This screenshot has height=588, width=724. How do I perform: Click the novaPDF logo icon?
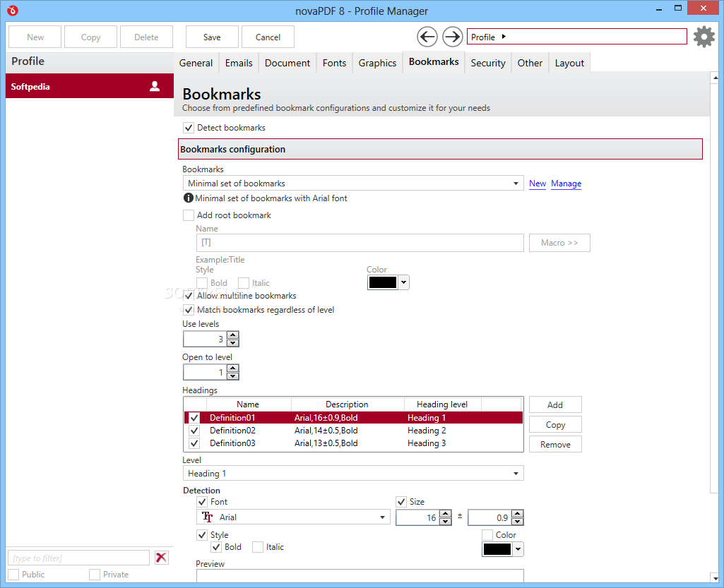(13, 10)
